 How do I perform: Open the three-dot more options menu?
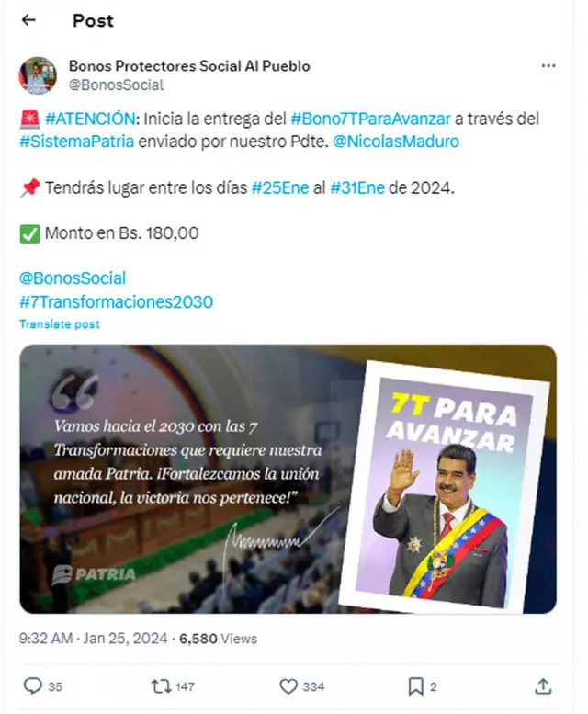548,66
